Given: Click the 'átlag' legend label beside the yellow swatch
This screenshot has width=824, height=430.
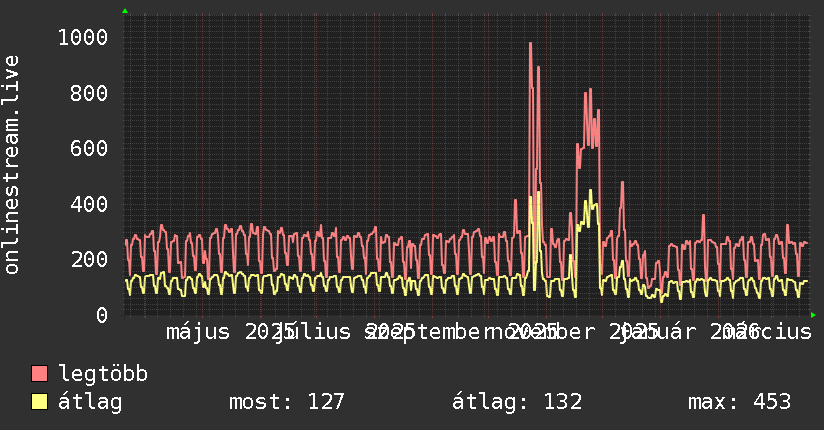Looking at the screenshot, I should [90, 402].
